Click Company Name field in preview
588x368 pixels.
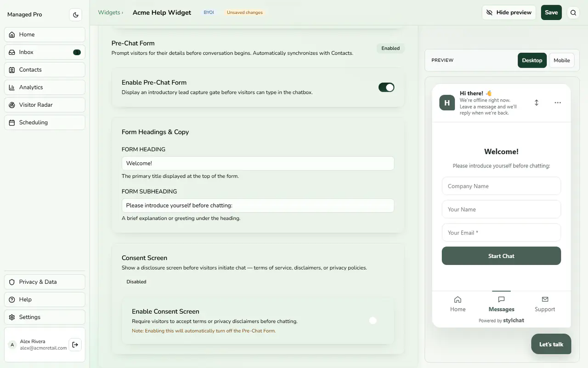click(501, 186)
